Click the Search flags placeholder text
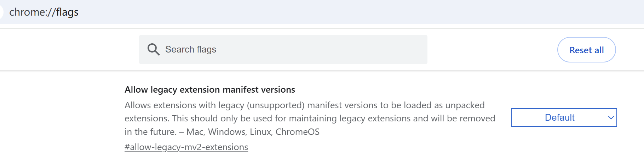644x159 pixels. coord(191,49)
